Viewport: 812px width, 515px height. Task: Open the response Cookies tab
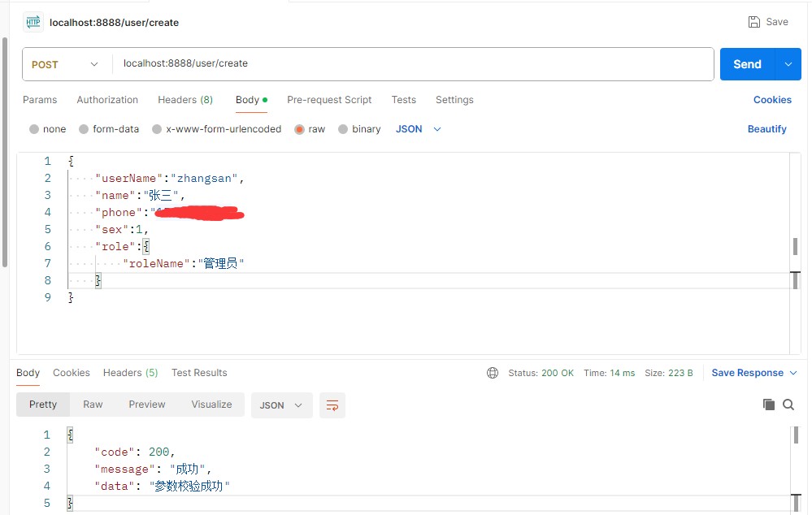72,373
